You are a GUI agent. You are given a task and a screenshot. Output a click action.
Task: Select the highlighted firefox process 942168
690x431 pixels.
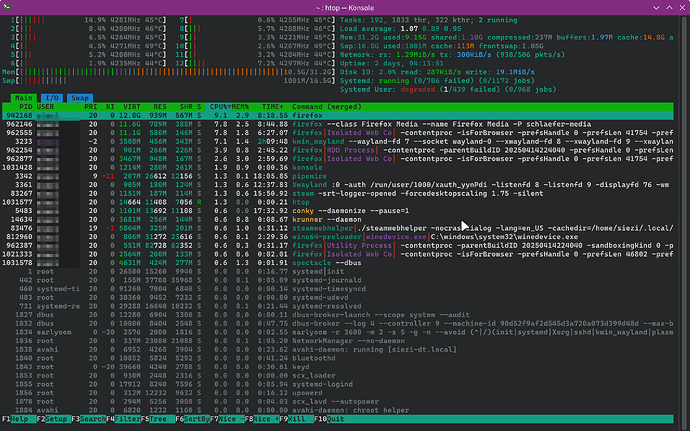click(338, 115)
